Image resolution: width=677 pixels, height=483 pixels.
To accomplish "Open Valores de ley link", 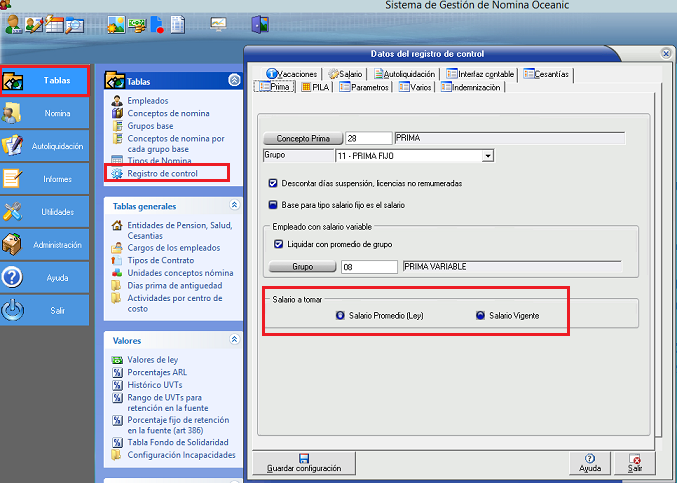I will tap(153, 360).
